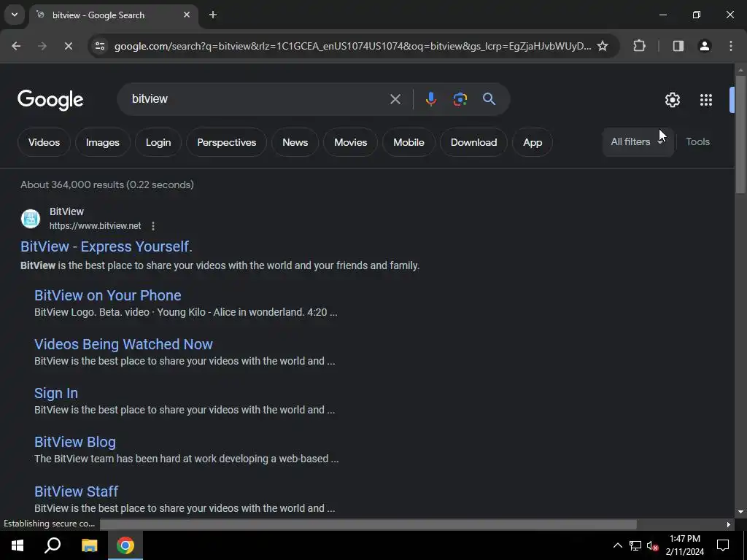Filter results by News
747x560 pixels.
tap(295, 142)
